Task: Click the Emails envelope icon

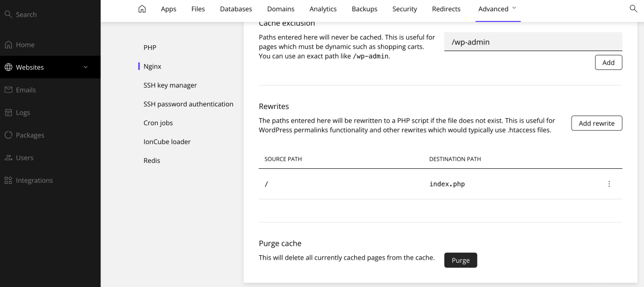Action: click(x=8, y=90)
